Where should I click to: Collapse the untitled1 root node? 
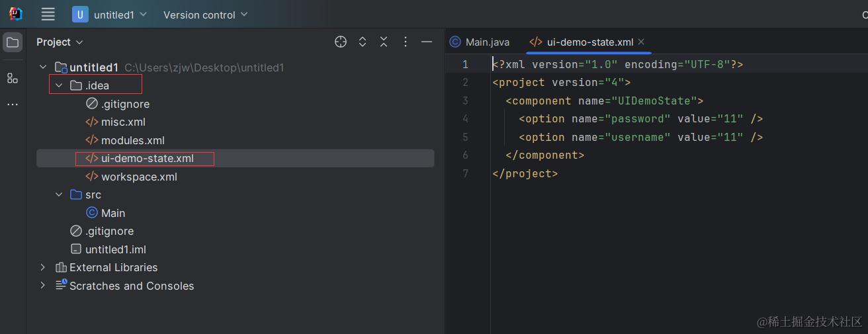point(43,67)
